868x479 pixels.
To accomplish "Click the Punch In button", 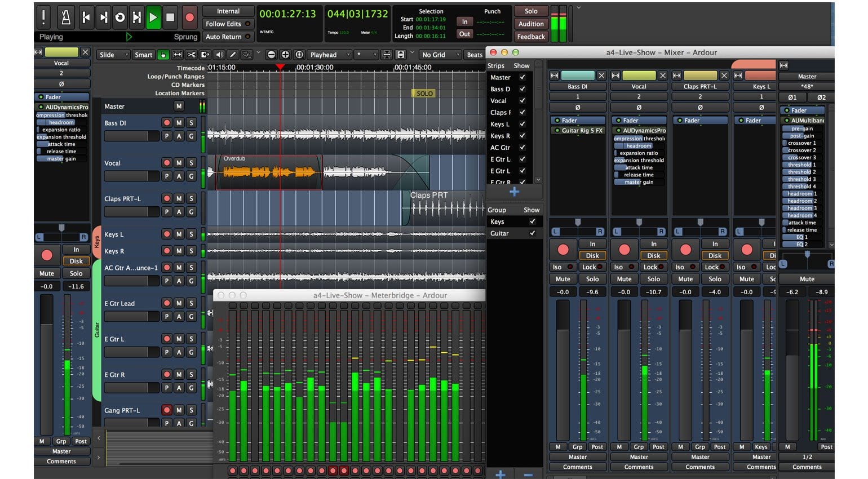I will point(464,21).
